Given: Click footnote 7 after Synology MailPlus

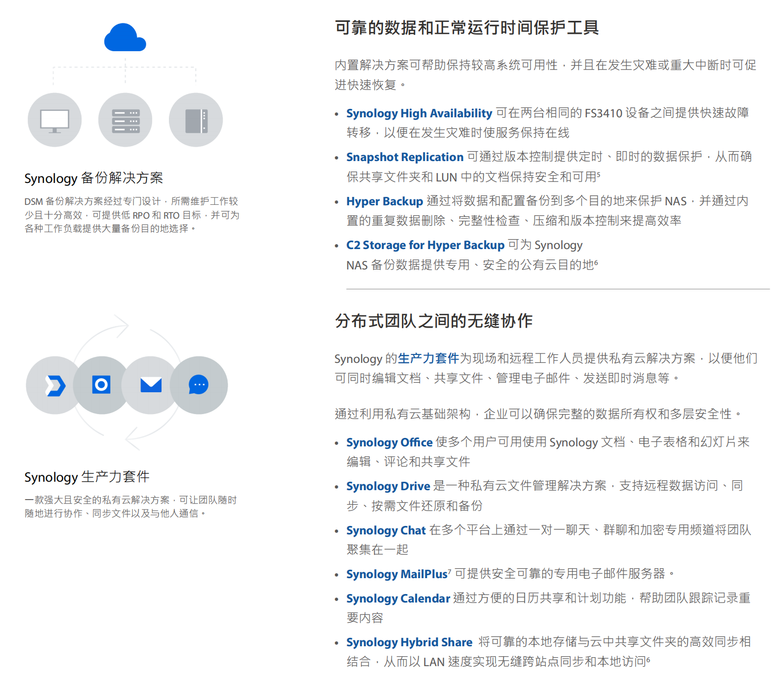Looking at the screenshot, I should [x=450, y=571].
